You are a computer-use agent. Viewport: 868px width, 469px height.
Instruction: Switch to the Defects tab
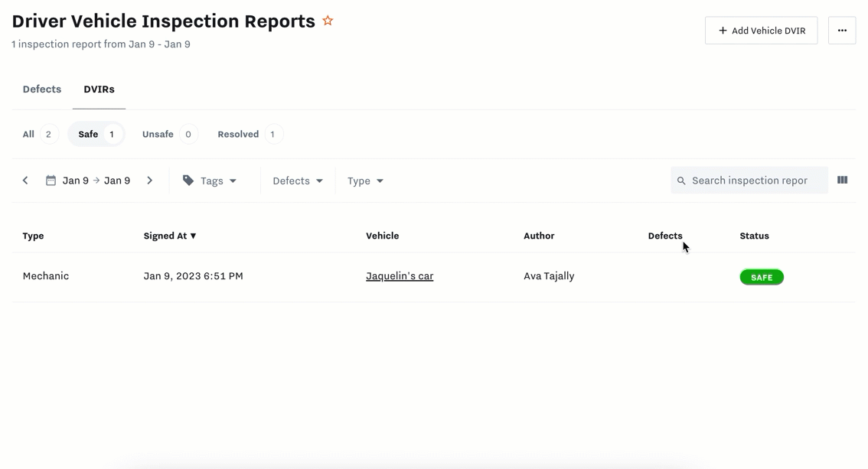(42, 90)
